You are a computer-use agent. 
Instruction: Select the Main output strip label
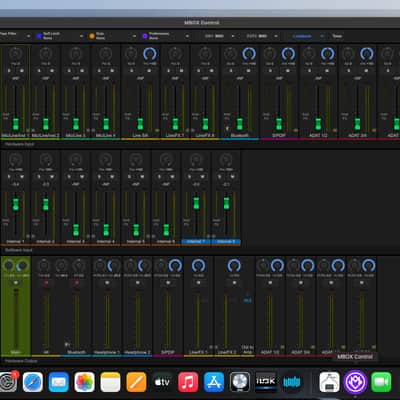(15, 352)
